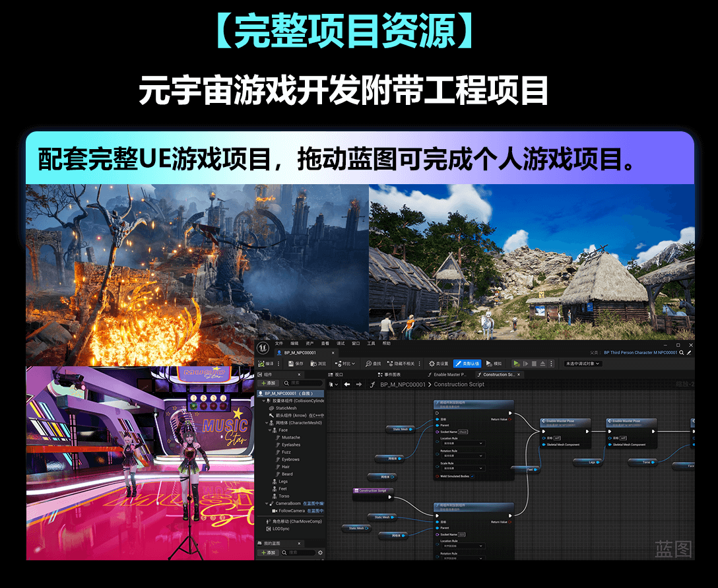The image size is (718, 588).
Task: Click the frame-skip playback button
Action: (x=526, y=364)
